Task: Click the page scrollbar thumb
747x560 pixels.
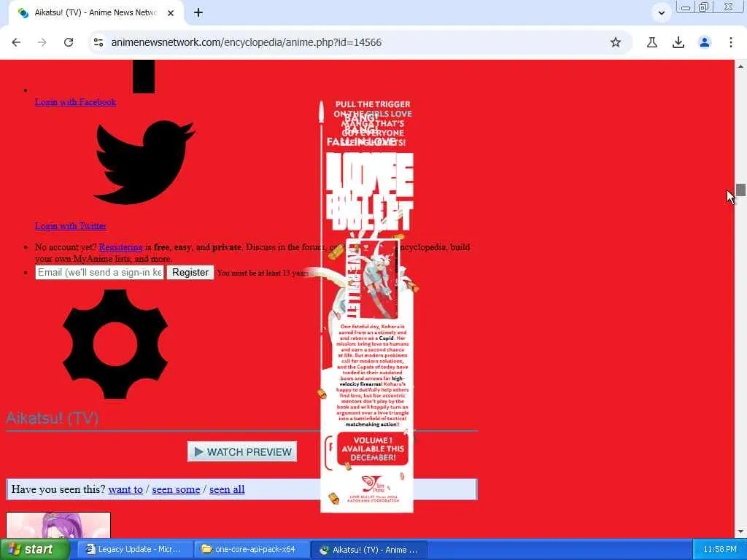Action: [740, 190]
